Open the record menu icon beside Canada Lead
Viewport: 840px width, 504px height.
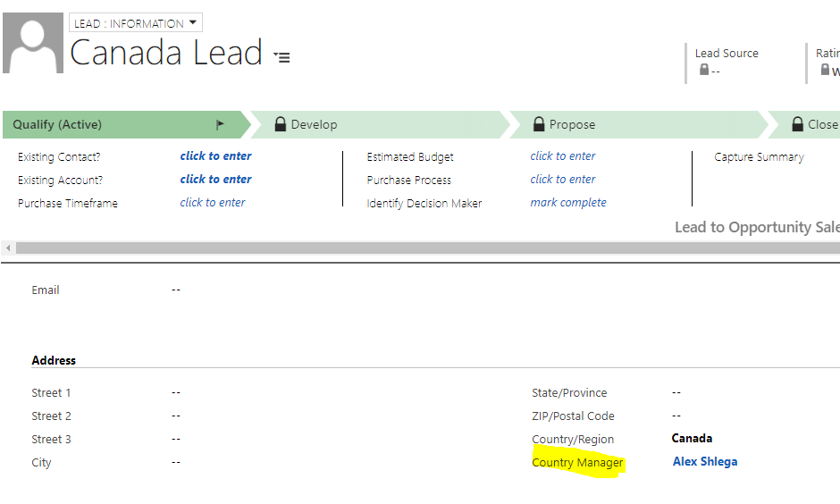(x=281, y=57)
